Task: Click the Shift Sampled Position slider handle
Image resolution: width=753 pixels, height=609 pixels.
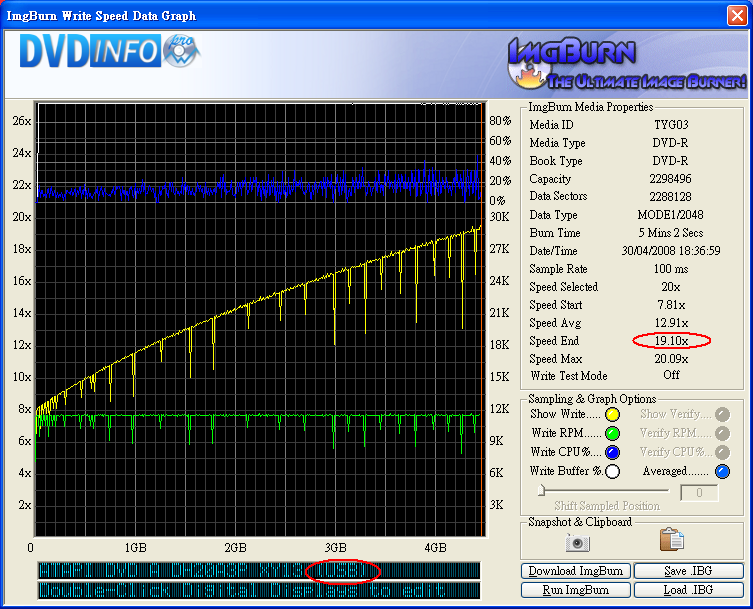Action: (542, 490)
